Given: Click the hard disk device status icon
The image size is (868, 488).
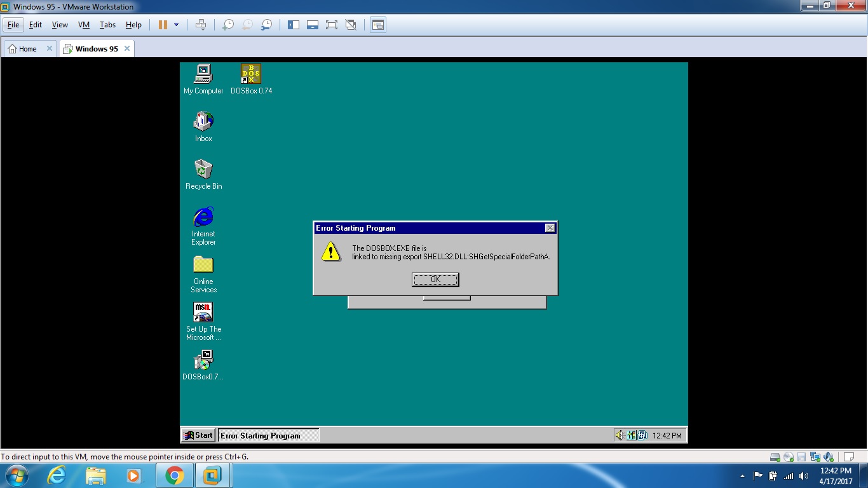Looking at the screenshot, I should pyautogui.click(x=775, y=457).
